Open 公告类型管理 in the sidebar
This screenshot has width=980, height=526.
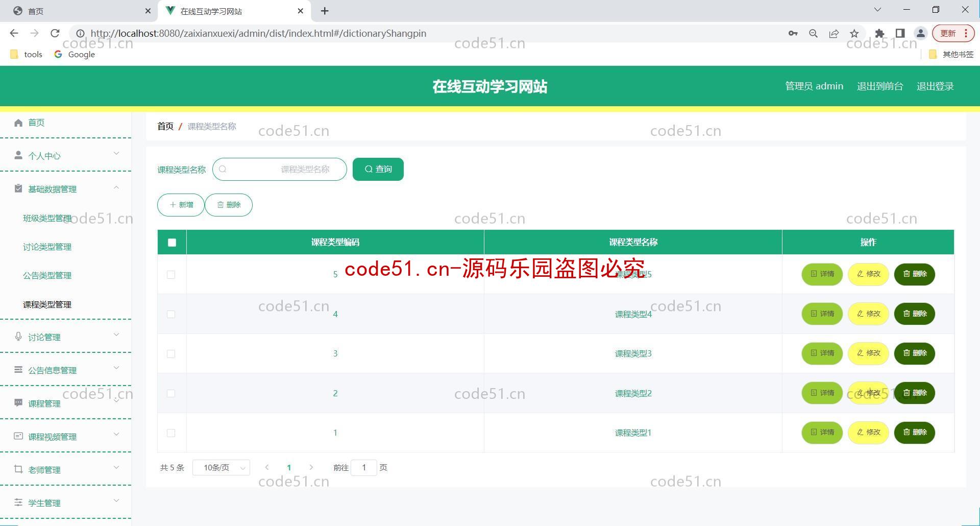click(x=47, y=275)
